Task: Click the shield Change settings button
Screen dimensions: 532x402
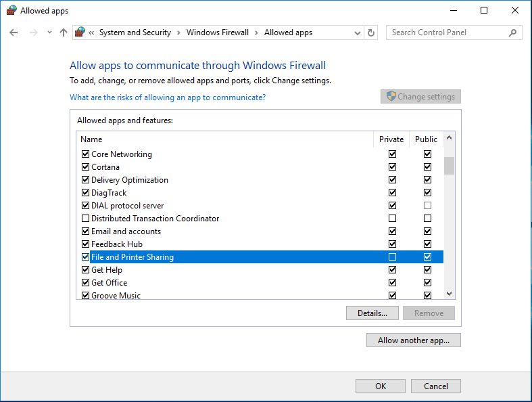Action: tap(420, 97)
